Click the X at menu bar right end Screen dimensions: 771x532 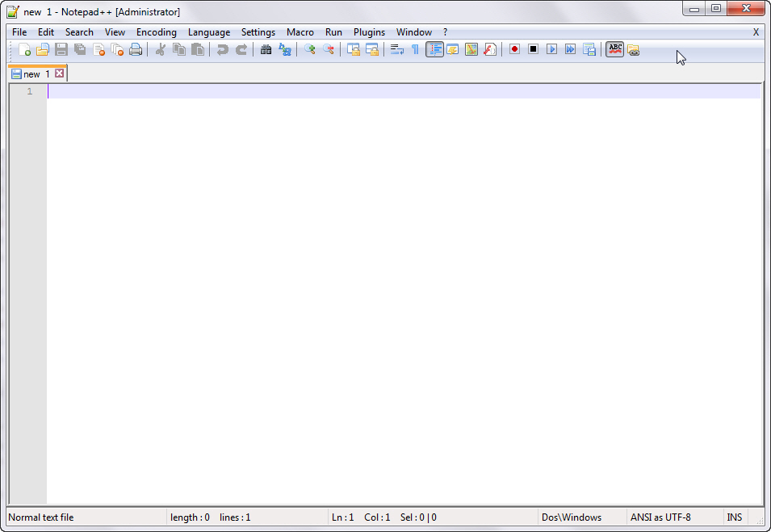(x=756, y=32)
